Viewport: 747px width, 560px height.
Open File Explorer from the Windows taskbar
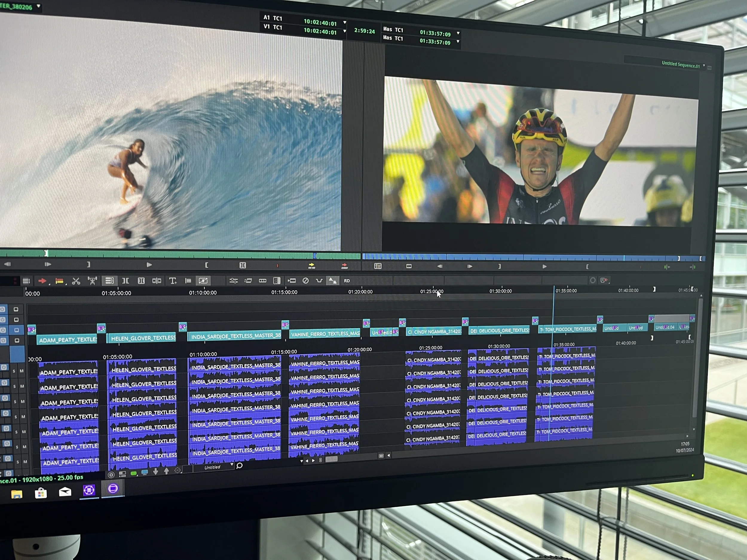point(16,494)
